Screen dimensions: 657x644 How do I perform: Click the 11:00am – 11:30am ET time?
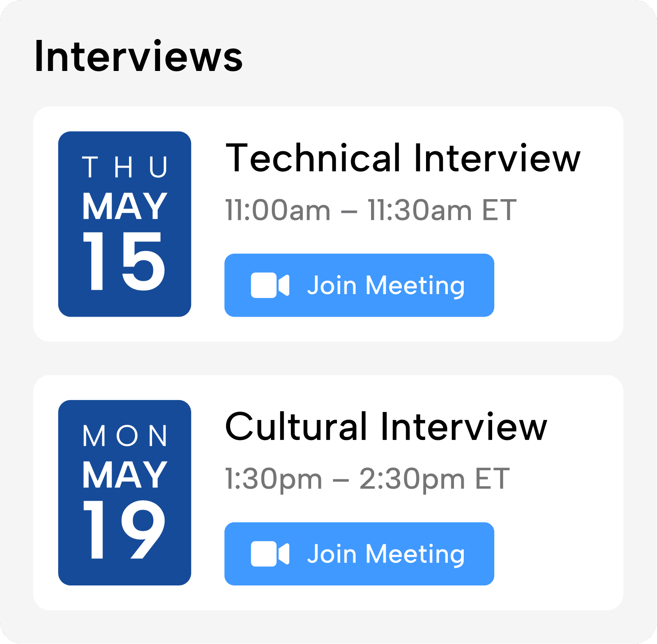[x=371, y=210]
